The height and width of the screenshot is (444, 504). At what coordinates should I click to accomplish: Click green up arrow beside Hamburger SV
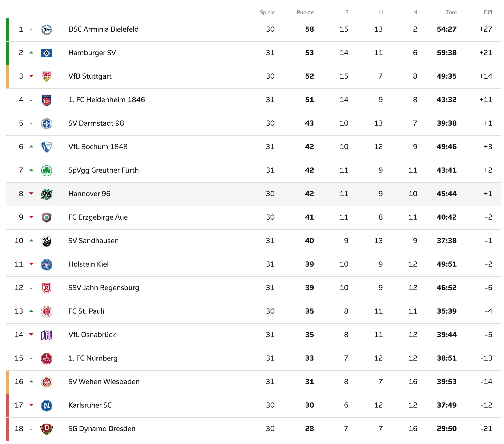click(31, 52)
